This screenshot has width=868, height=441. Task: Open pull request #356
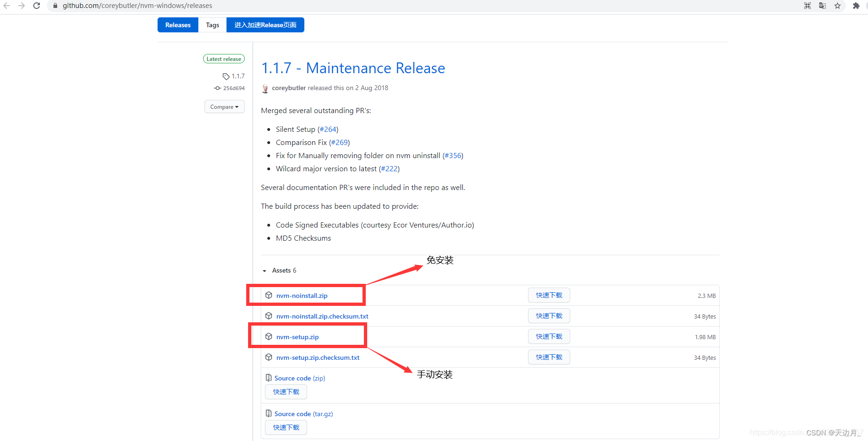point(453,155)
